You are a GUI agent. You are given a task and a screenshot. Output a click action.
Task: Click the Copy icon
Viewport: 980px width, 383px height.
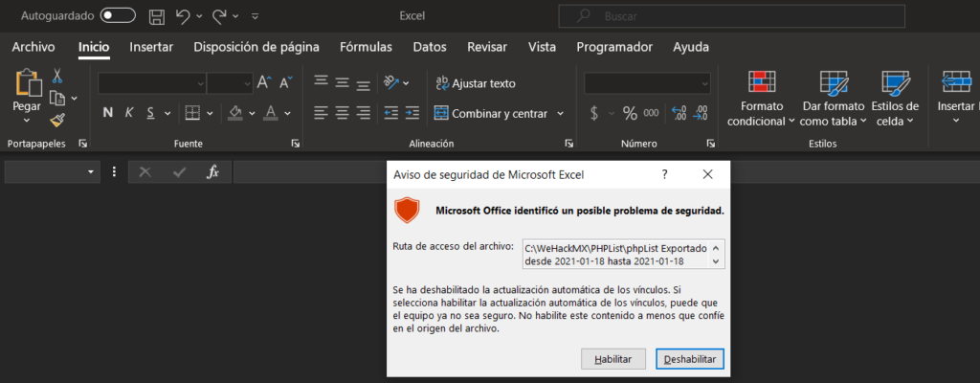[x=57, y=99]
